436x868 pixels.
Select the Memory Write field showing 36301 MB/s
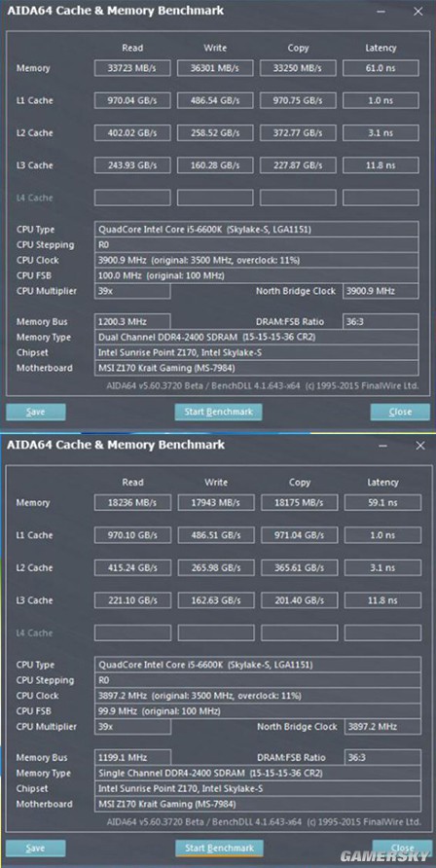pyautogui.click(x=215, y=68)
